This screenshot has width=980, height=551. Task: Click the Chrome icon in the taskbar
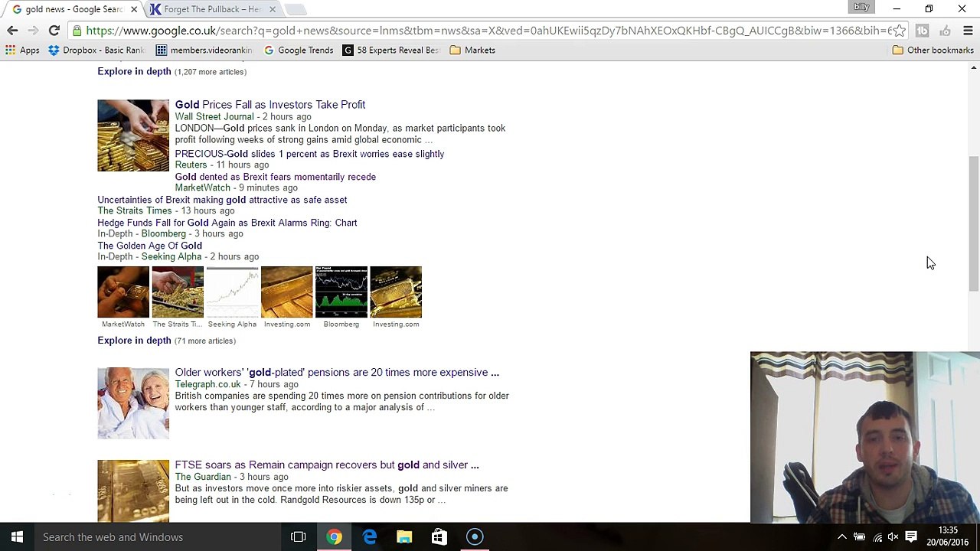(334, 537)
